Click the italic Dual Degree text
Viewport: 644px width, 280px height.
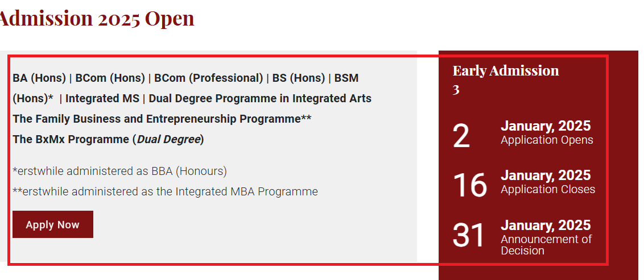pos(168,139)
